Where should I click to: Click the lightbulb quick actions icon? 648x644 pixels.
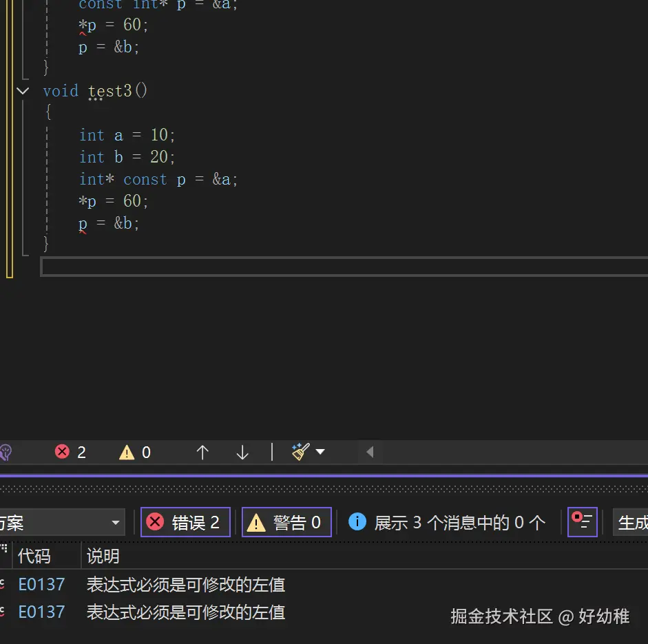click(x=6, y=452)
